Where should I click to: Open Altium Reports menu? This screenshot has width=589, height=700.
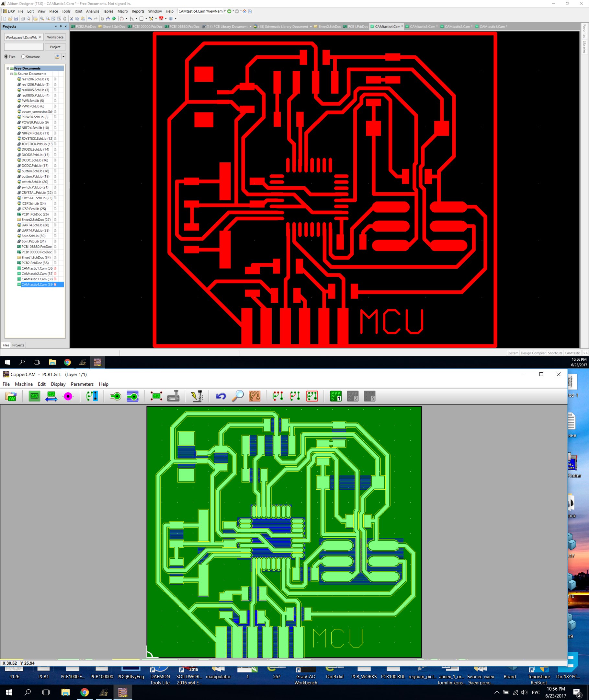138,11
